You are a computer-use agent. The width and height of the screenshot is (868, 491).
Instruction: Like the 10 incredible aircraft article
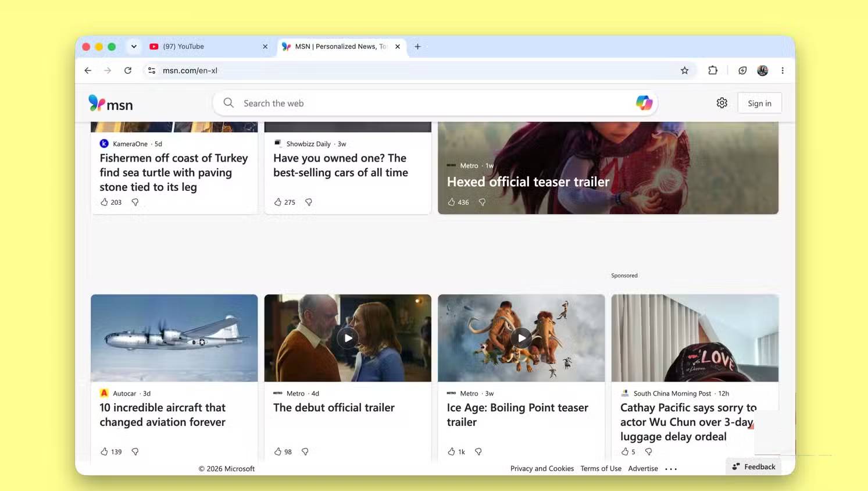tap(104, 451)
